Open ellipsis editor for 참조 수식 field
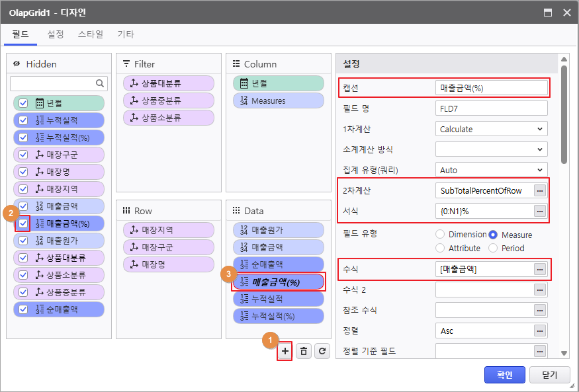 coord(540,310)
